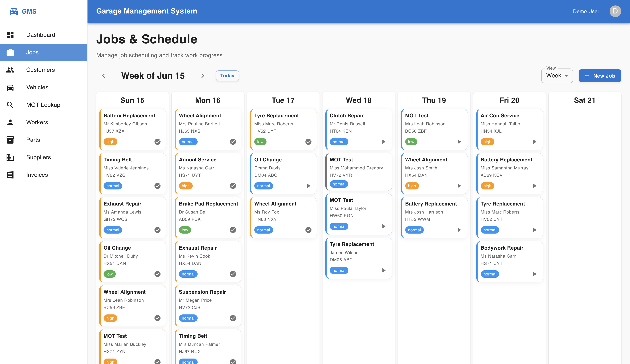
Task: Click the next week chevron arrow
Action: click(203, 76)
